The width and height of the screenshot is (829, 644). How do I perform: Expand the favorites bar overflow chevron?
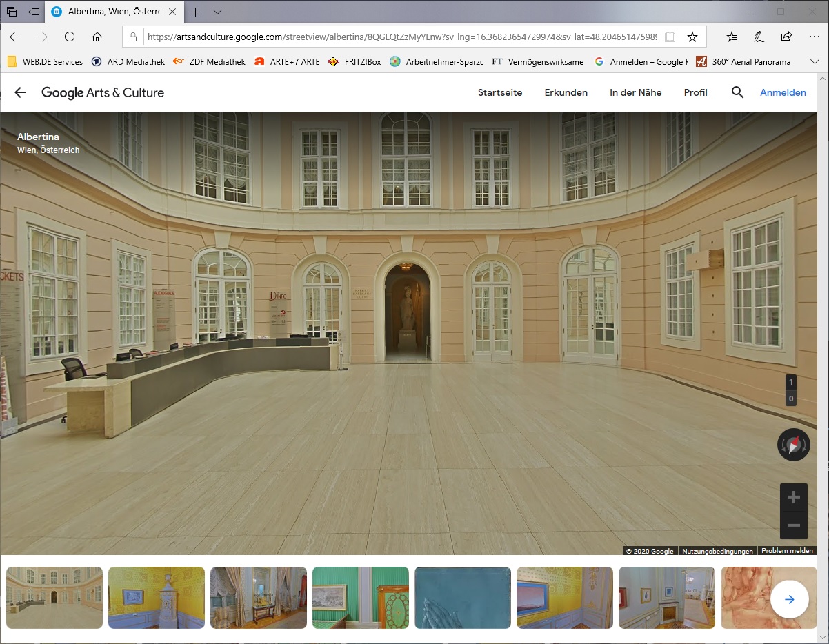point(815,61)
